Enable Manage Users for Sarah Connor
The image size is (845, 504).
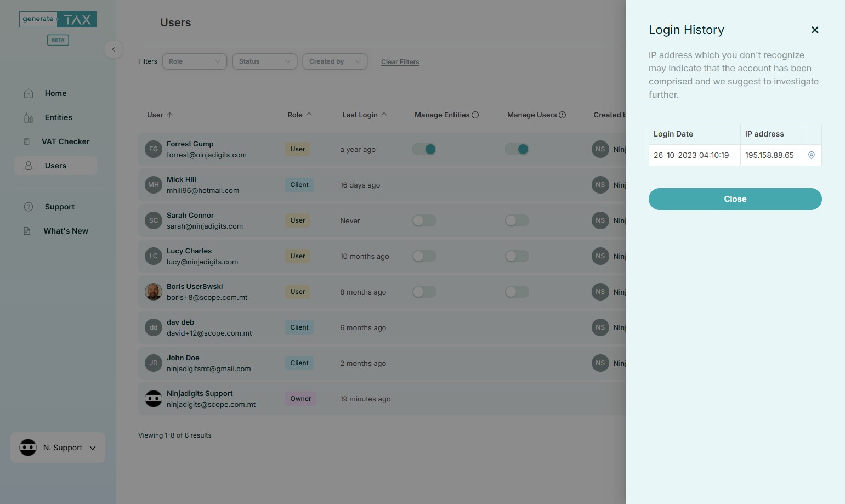(517, 220)
